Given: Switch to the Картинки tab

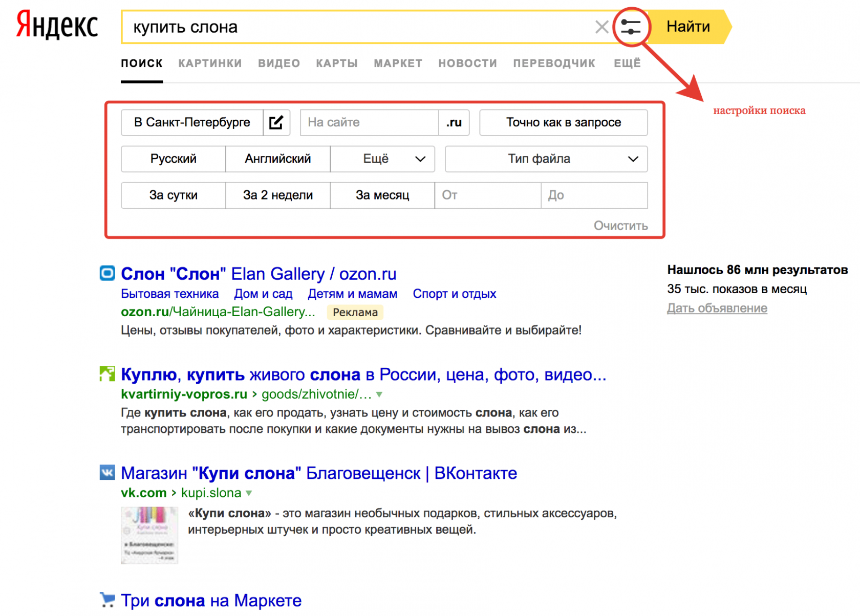Looking at the screenshot, I should 210,63.
